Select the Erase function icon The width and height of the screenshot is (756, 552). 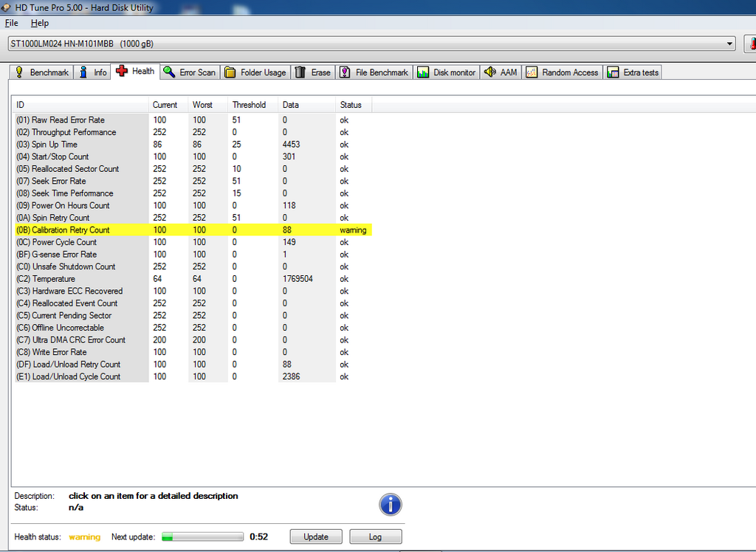click(x=300, y=72)
